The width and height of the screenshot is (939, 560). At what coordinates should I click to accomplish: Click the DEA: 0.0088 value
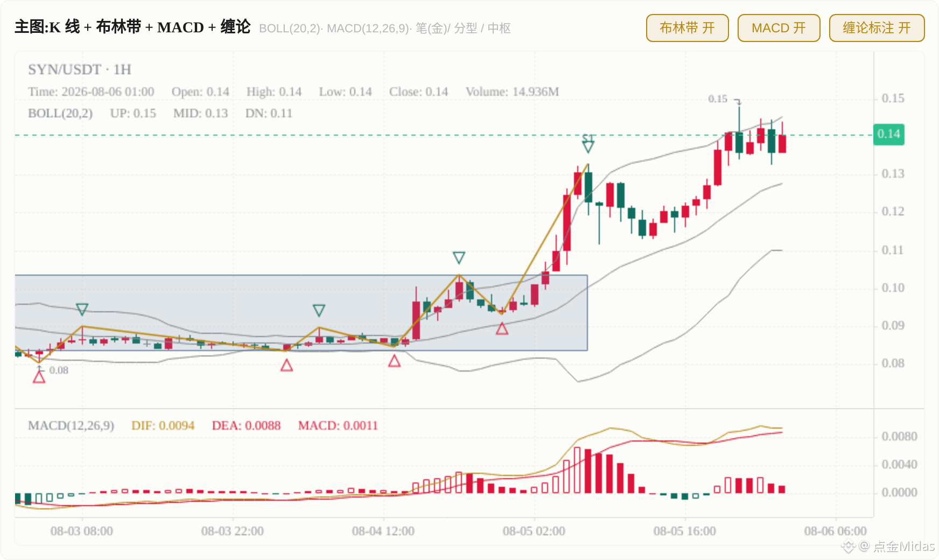click(x=246, y=426)
